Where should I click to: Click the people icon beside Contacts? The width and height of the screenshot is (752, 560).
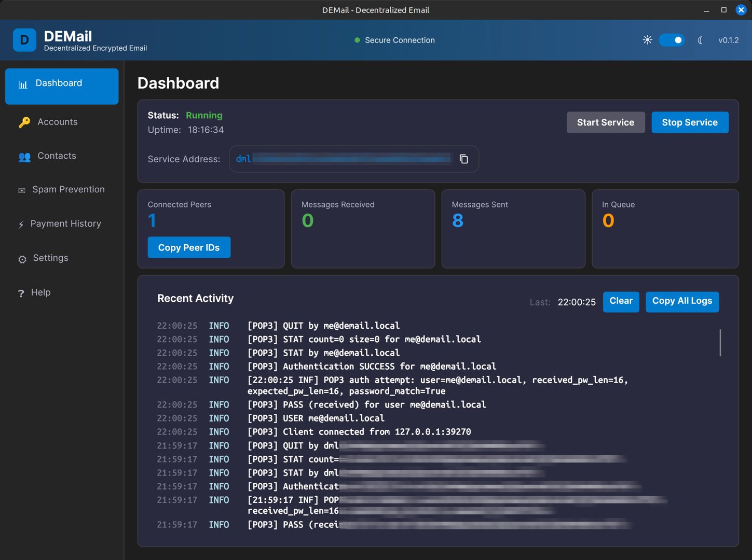coord(24,157)
